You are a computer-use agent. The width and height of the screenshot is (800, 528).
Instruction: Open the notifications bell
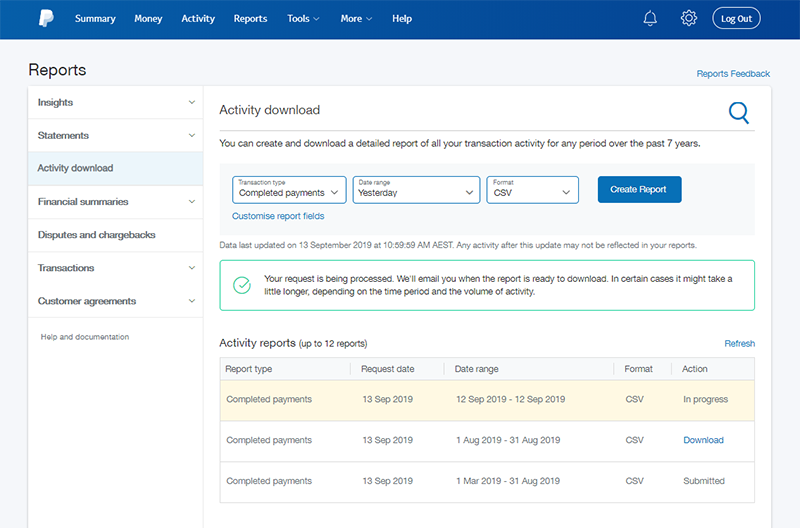pyautogui.click(x=651, y=18)
